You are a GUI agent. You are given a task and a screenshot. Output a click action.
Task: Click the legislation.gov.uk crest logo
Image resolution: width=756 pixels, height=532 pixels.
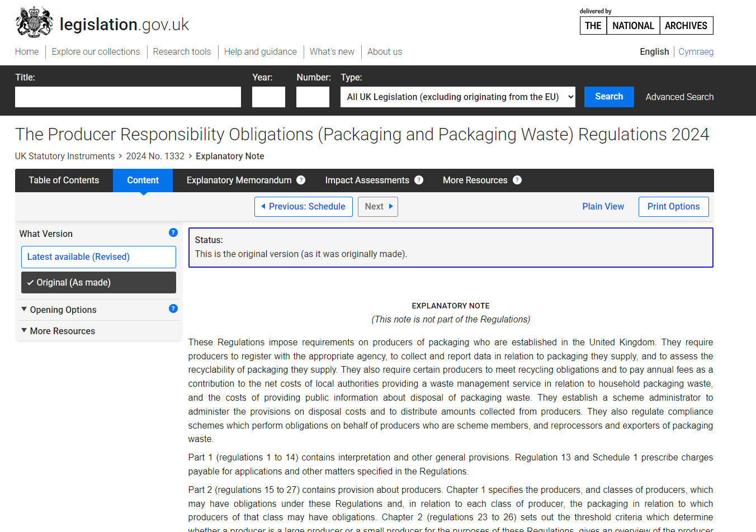(x=35, y=23)
